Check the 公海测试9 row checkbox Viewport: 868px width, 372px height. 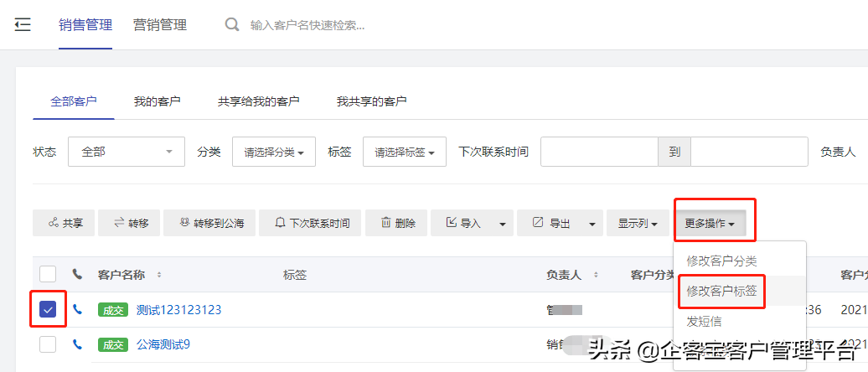click(48, 345)
